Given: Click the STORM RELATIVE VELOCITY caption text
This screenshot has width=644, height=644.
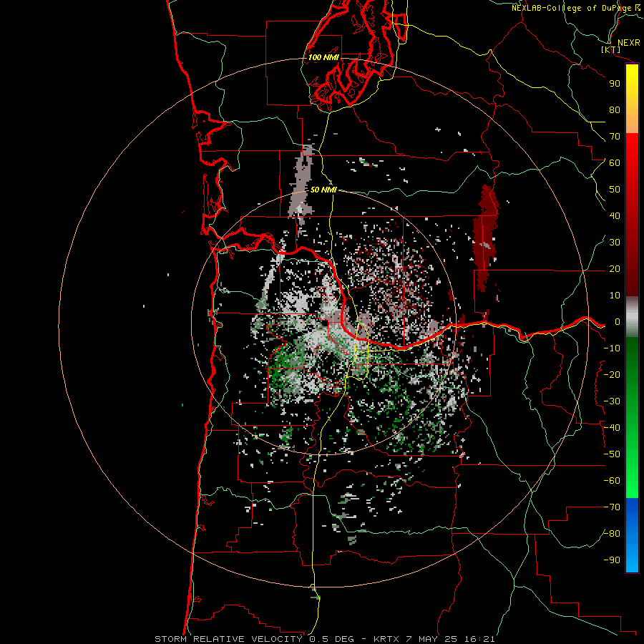Looking at the screenshot, I should pos(228,639).
